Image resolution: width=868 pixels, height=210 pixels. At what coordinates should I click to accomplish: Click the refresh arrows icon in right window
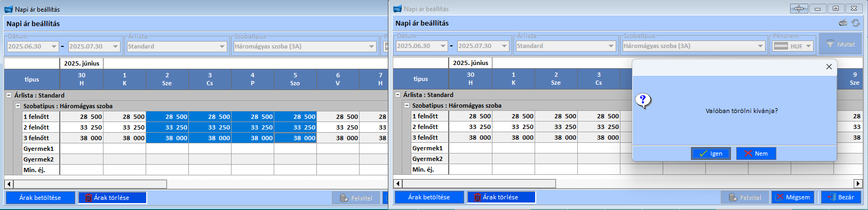(x=856, y=23)
